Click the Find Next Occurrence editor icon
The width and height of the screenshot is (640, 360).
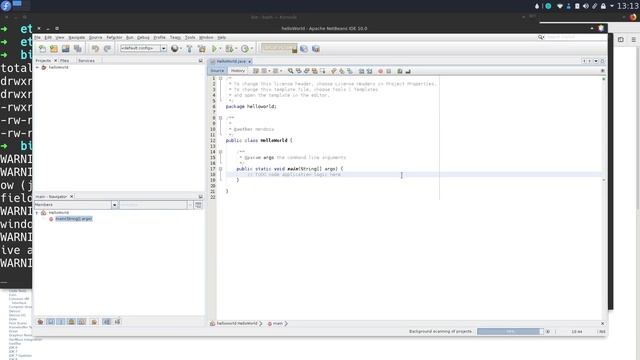(x=307, y=71)
